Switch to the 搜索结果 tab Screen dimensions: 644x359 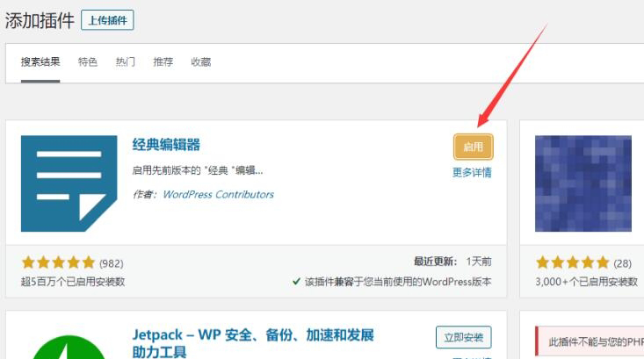coord(40,62)
